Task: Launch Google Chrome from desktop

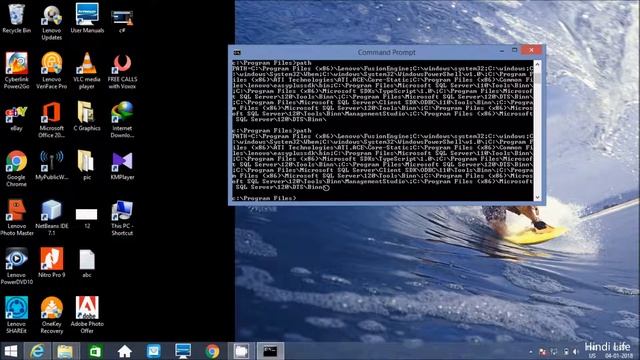Action: click(x=16, y=169)
